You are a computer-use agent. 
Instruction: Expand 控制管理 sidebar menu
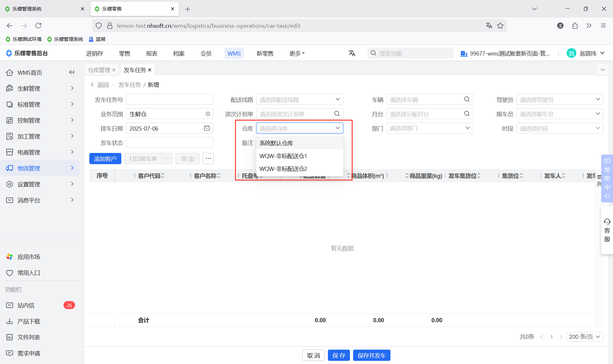click(40, 120)
